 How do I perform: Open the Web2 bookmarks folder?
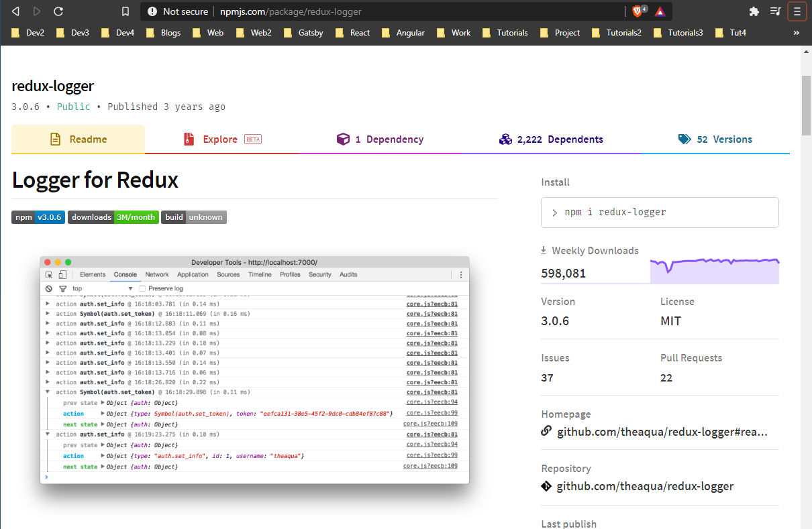(254, 32)
